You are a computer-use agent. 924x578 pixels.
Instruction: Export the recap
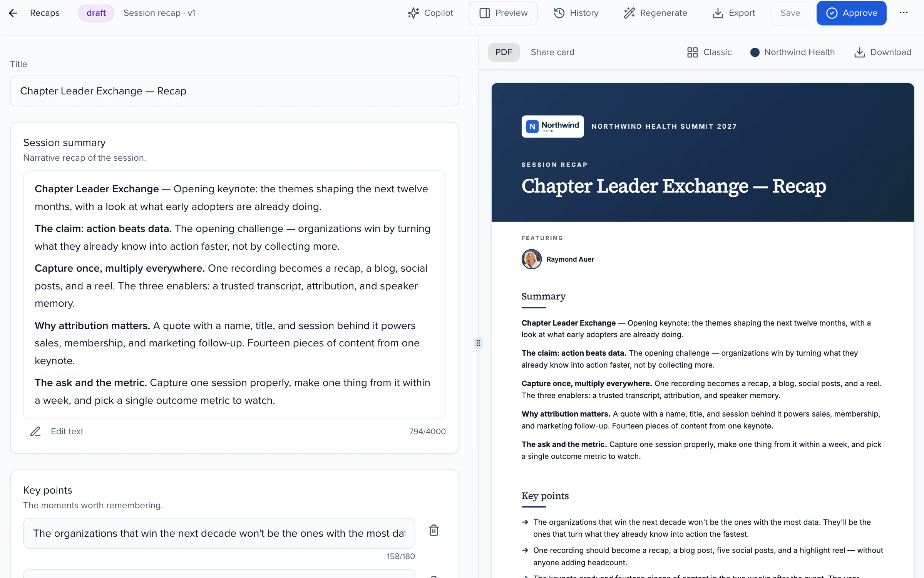point(734,13)
